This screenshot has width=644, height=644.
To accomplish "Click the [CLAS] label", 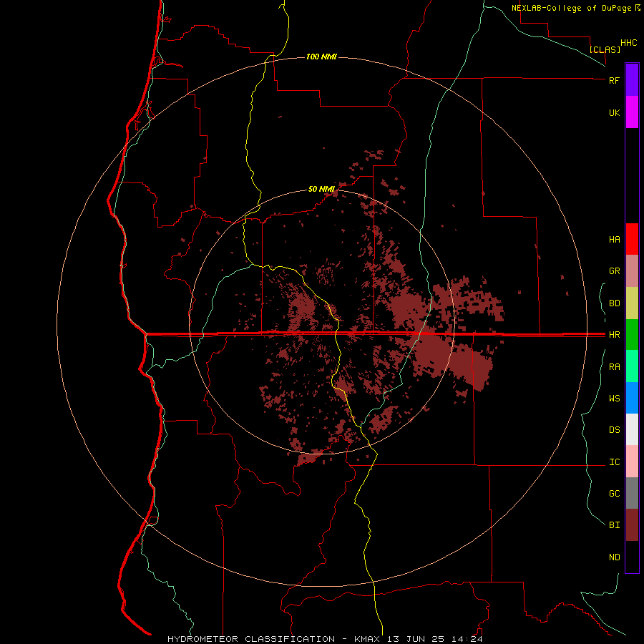I will (x=605, y=49).
